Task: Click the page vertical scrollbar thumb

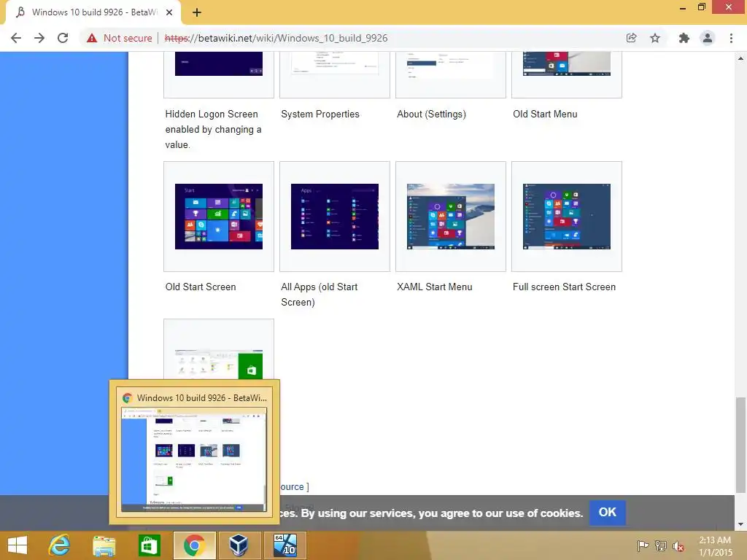Action: click(x=740, y=445)
